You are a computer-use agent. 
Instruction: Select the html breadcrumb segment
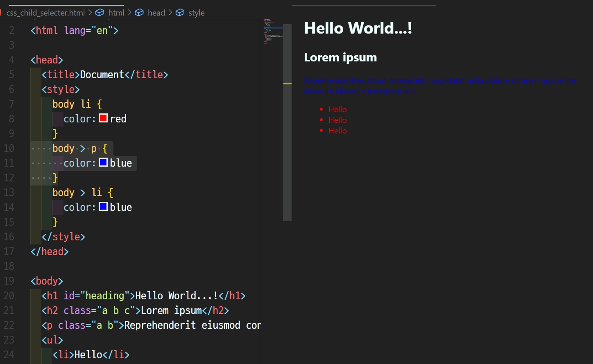pos(116,13)
